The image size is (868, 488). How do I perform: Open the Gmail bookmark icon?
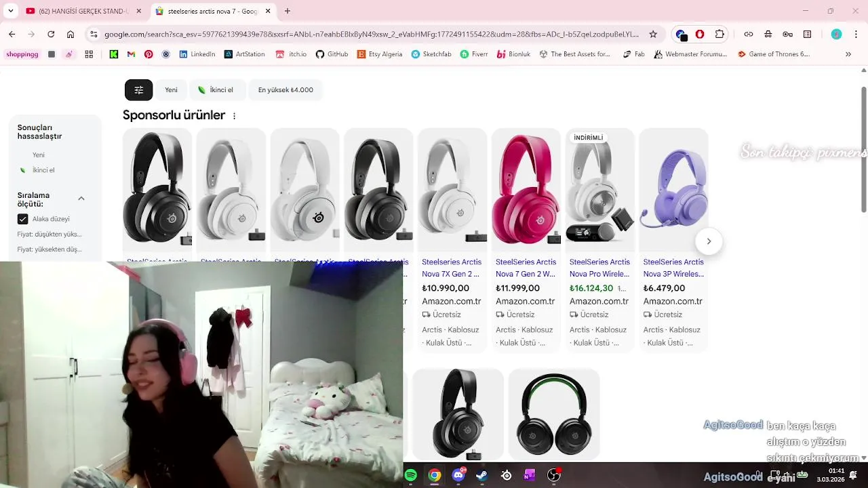(x=131, y=54)
